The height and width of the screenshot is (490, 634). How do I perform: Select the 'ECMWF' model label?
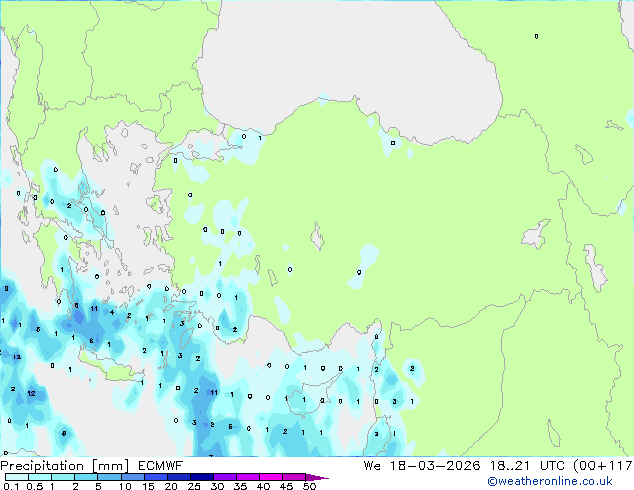tap(161, 466)
